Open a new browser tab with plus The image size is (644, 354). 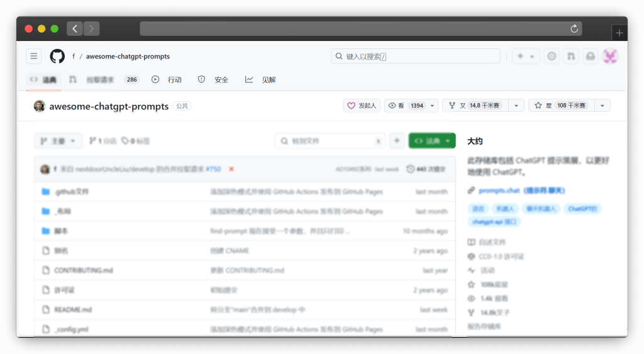pyautogui.click(x=619, y=33)
